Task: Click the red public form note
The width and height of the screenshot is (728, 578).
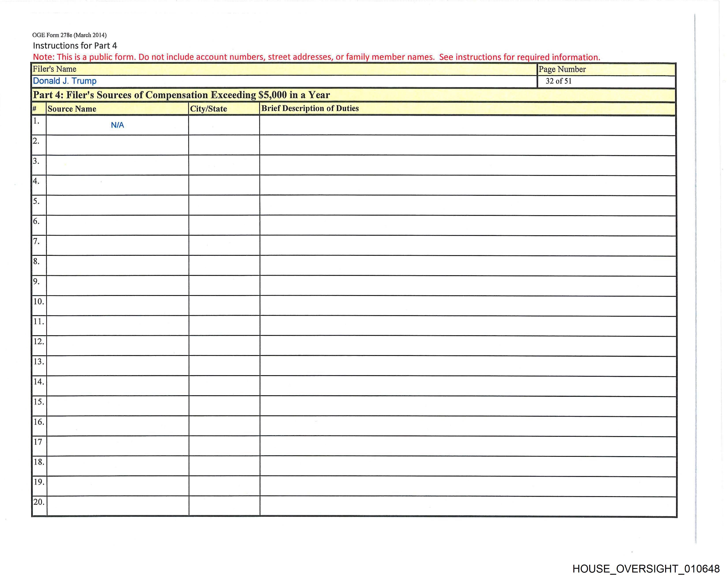Action: point(316,57)
